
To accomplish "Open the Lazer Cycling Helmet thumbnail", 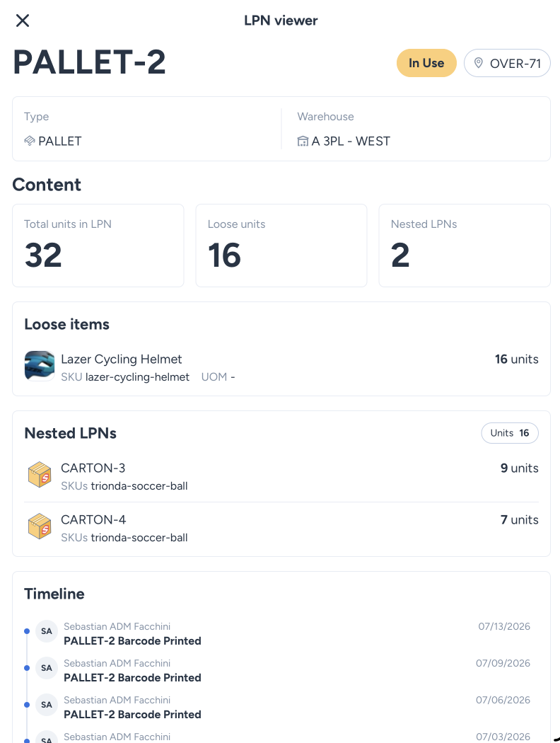I will pos(40,365).
